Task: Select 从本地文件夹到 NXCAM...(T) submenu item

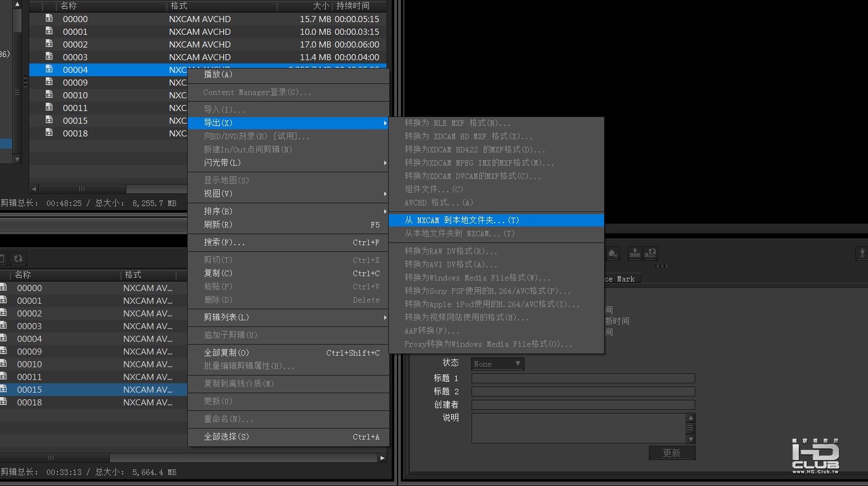Action: pyautogui.click(x=496, y=234)
